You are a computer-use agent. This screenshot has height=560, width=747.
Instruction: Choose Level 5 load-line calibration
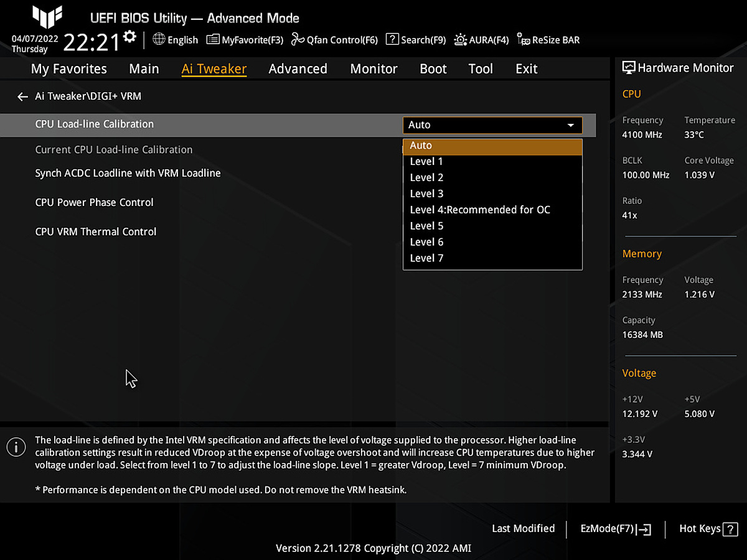point(492,226)
